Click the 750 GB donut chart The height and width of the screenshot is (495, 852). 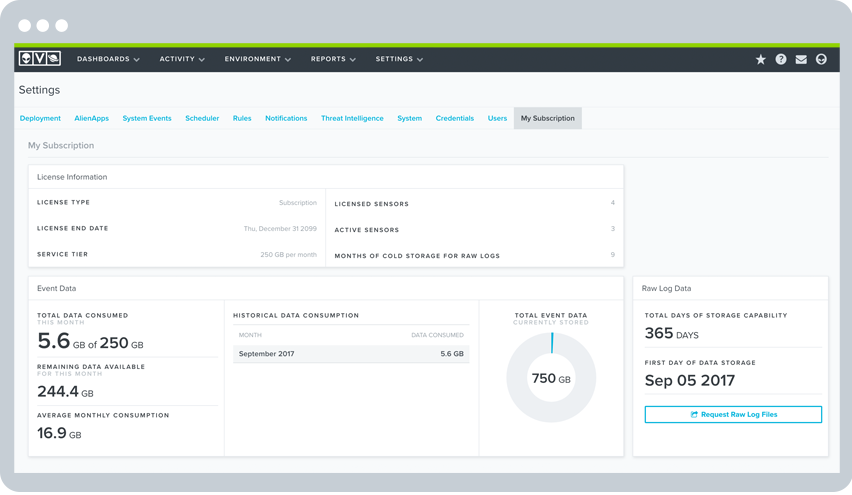coord(551,378)
